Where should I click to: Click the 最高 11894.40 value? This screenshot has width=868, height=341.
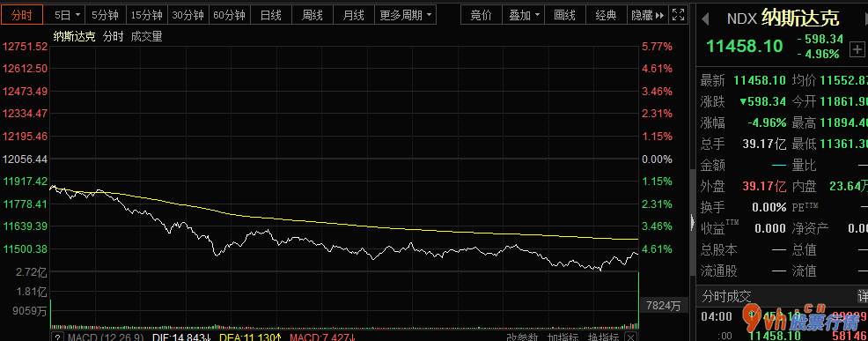(x=844, y=122)
